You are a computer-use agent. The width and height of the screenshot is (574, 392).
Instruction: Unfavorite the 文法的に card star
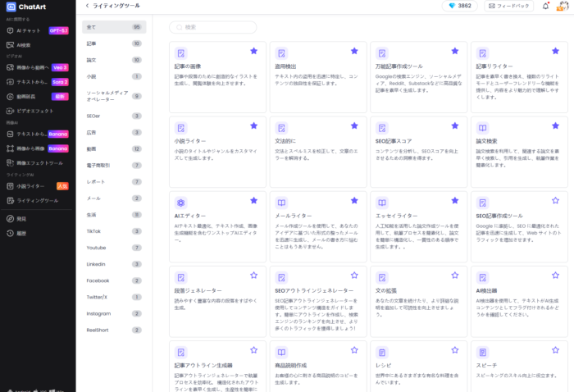point(354,125)
